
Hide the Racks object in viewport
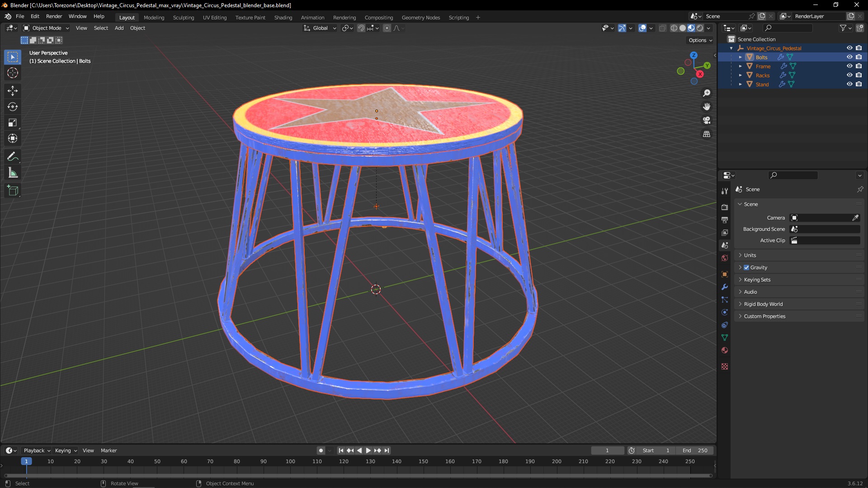pos(849,75)
